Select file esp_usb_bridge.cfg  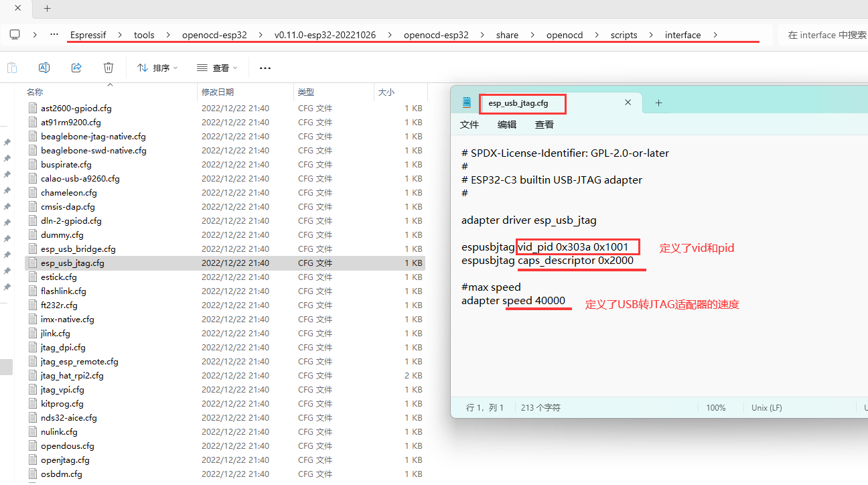[78, 249]
